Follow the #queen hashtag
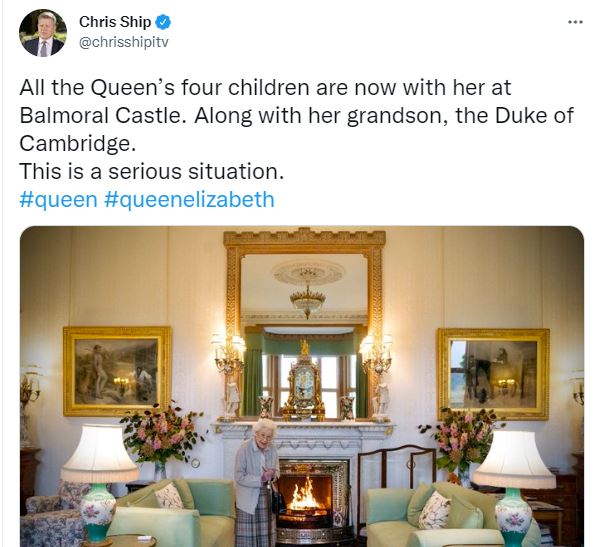 point(58,199)
